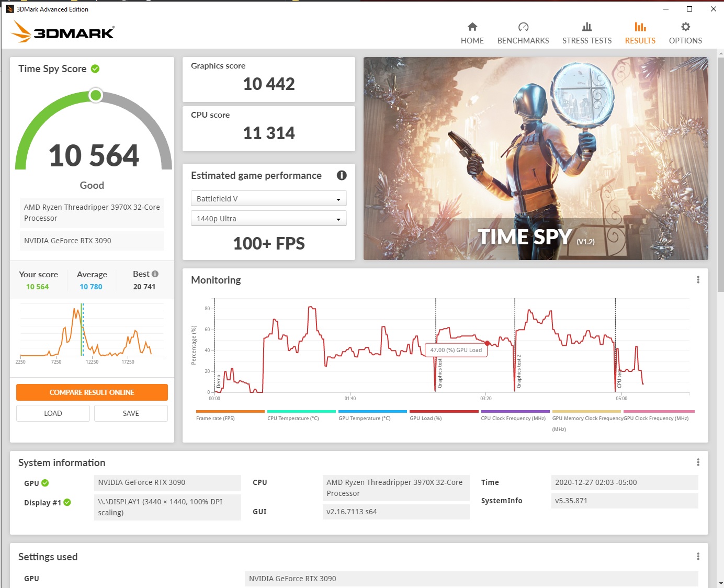Click the green check next to Display #1
The height and width of the screenshot is (588, 724).
point(67,502)
